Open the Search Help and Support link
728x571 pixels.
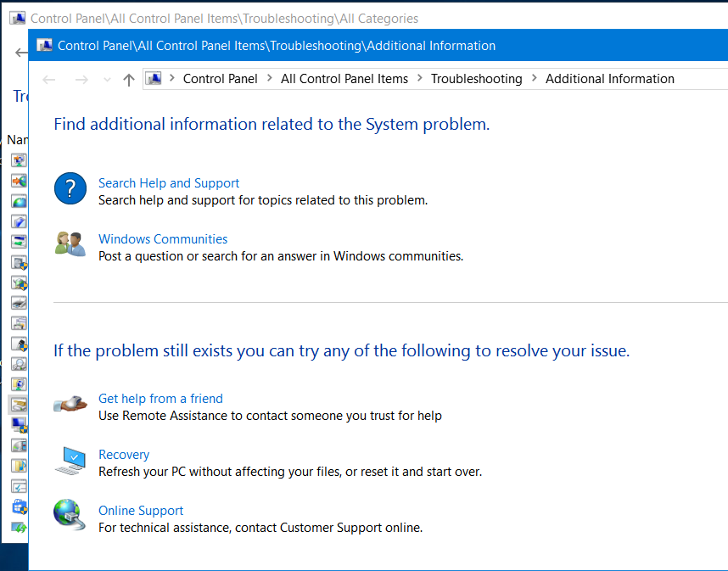pos(169,183)
